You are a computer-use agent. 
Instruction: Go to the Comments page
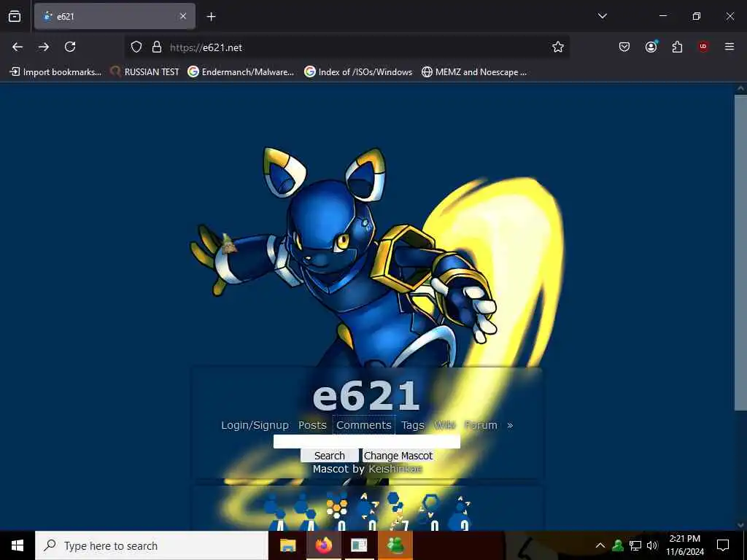point(364,425)
